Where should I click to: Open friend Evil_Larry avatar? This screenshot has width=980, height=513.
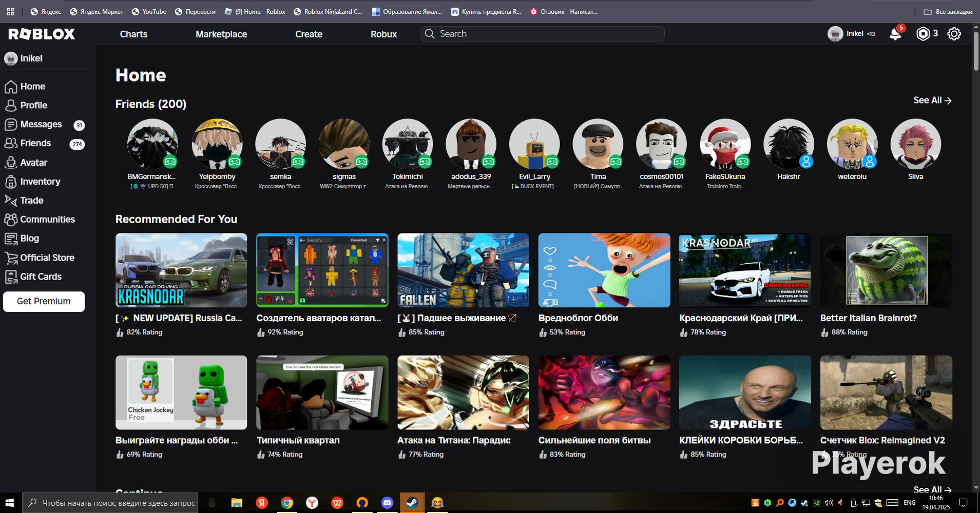click(x=534, y=144)
